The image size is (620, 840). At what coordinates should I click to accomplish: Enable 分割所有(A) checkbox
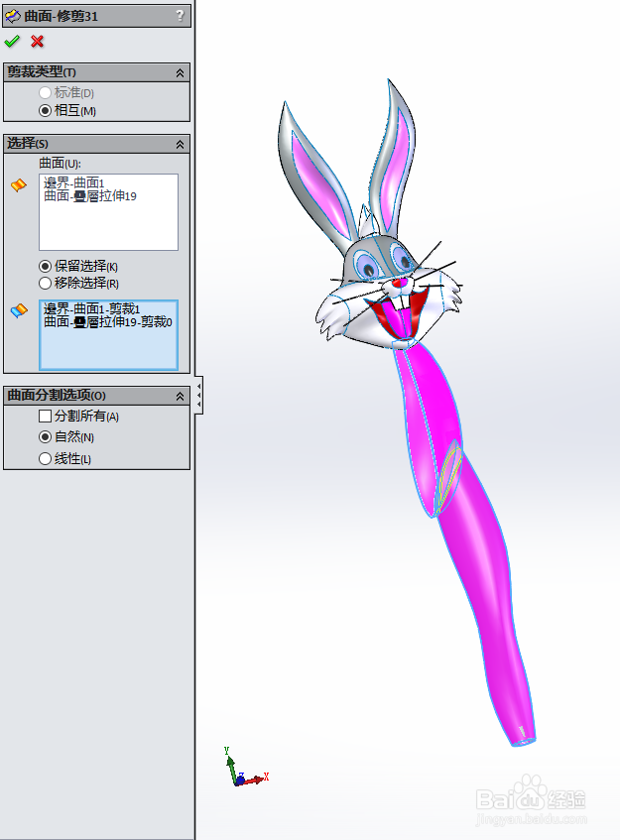[x=45, y=416]
